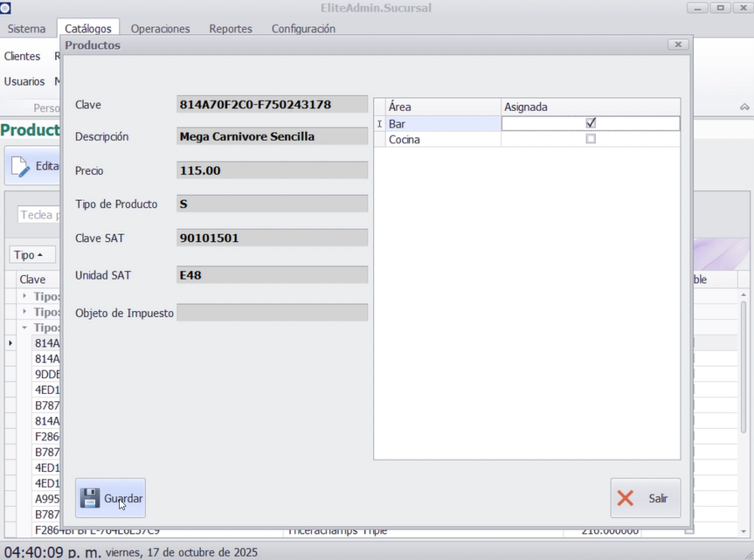Collapse the ribbon with the double-chevron icon
Viewport: 754px width, 560px height.
[x=744, y=107]
